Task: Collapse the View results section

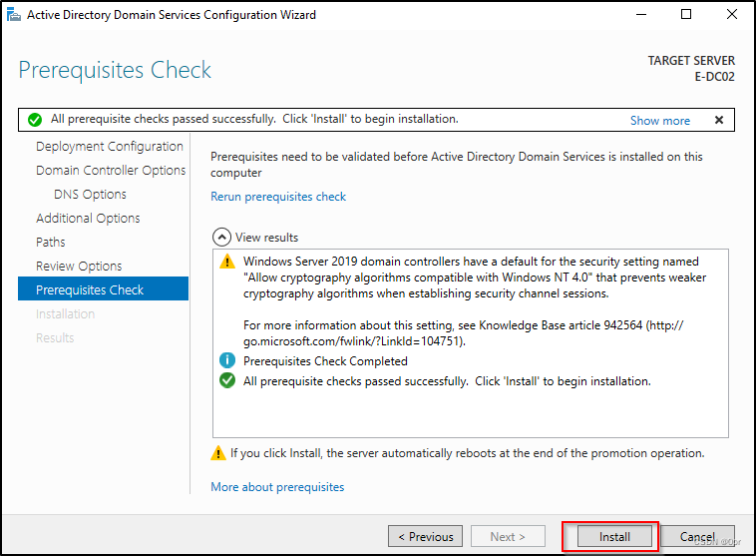Action: coord(221,237)
